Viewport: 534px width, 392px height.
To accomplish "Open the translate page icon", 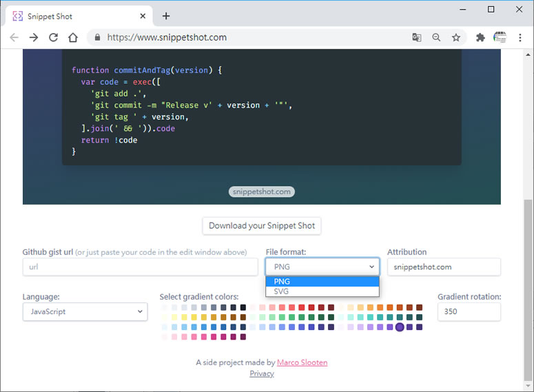I will tap(416, 37).
